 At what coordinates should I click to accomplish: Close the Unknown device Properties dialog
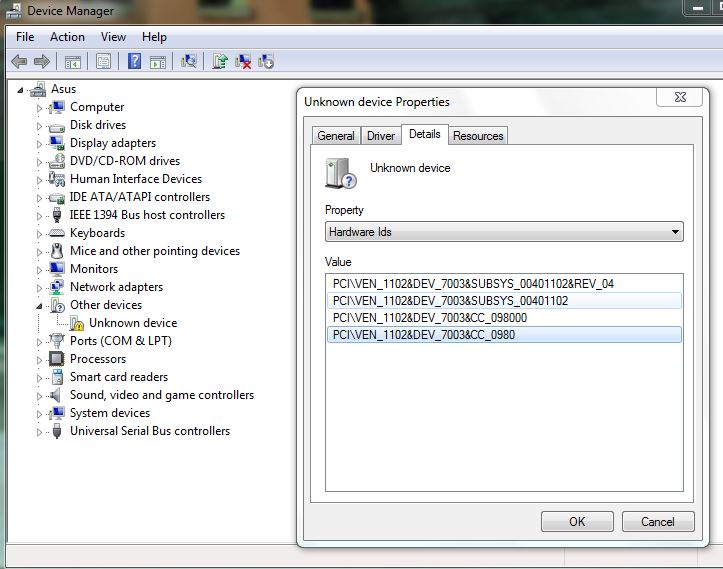pyautogui.click(x=680, y=97)
